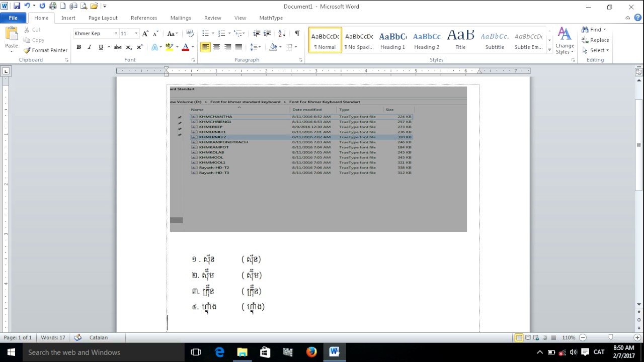Grow font size with the larger A icon

coord(145,34)
